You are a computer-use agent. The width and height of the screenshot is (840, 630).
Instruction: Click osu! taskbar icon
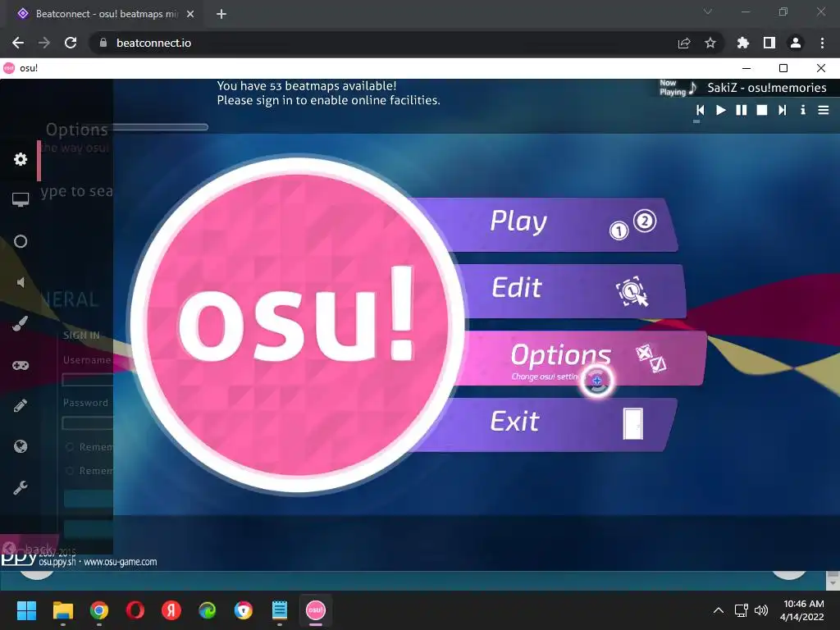click(x=316, y=610)
